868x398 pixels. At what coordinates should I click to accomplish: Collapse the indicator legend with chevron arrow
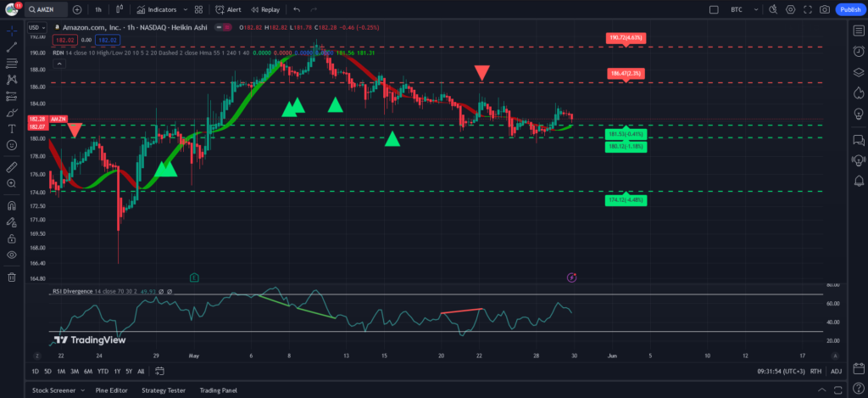(x=59, y=64)
